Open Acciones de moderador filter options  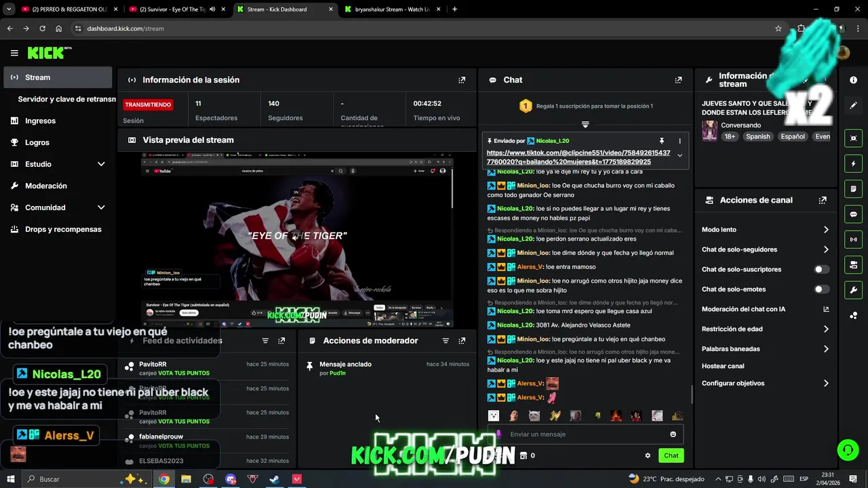click(446, 341)
